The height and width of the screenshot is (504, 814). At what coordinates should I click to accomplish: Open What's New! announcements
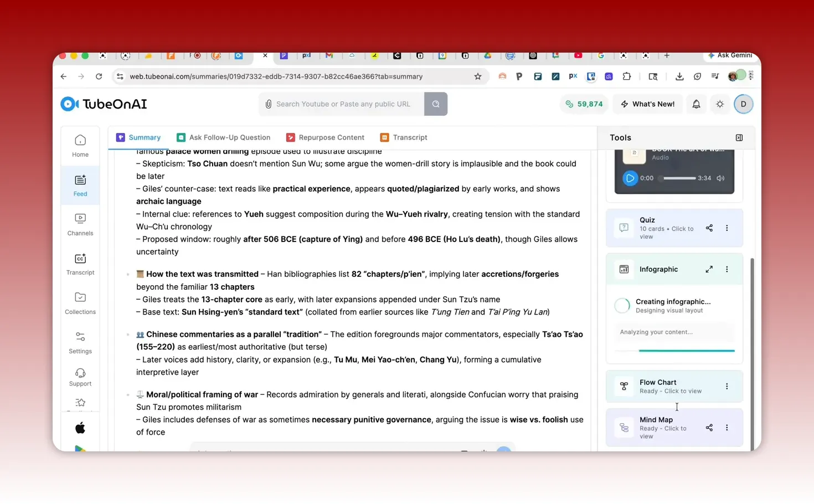(x=648, y=104)
